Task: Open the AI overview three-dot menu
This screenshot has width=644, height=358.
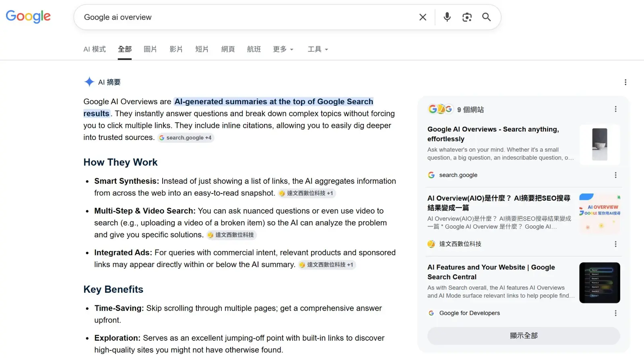Action: click(625, 82)
